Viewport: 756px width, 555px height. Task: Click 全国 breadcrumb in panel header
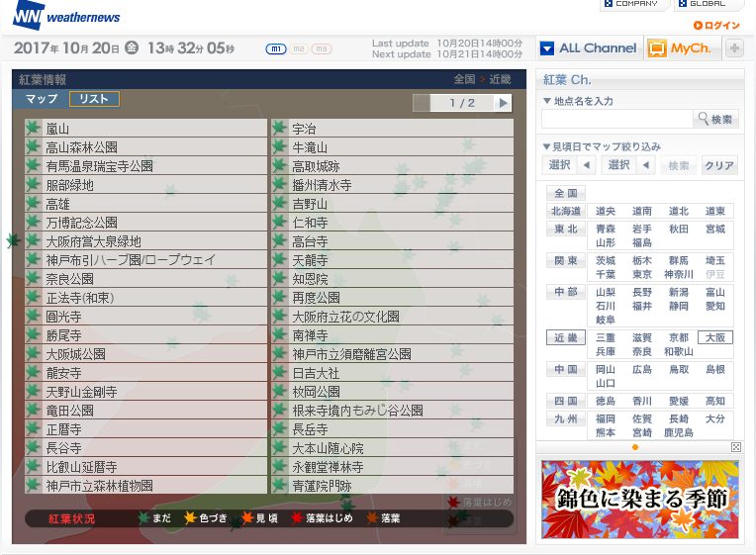pos(464,79)
